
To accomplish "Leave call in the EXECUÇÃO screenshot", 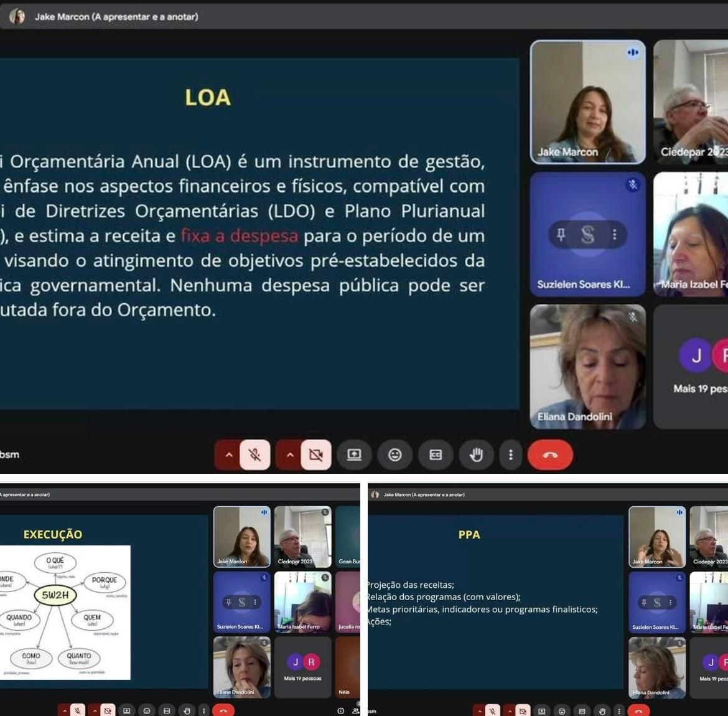I will tap(223, 710).
